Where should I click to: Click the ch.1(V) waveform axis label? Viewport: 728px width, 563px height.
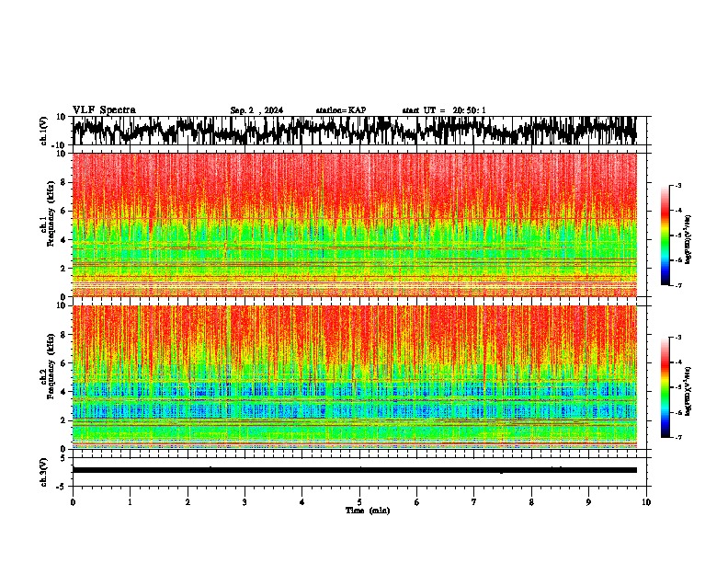pyautogui.click(x=44, y=131)
